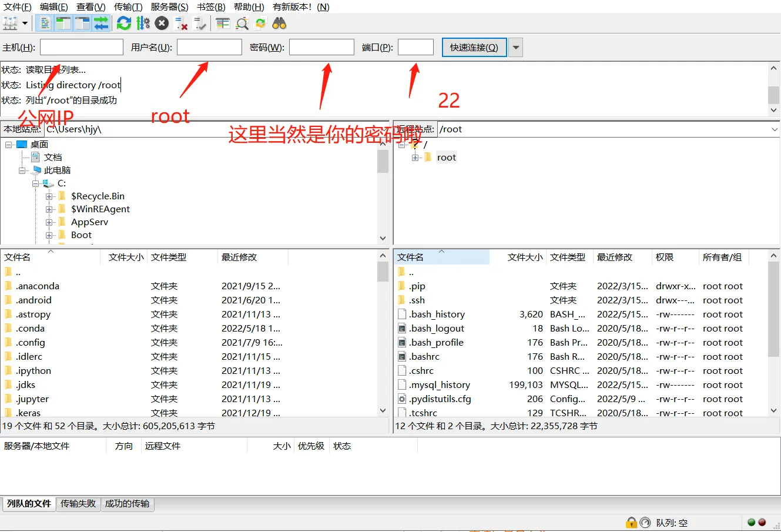This screenshot has width=781, height=532.
Task: Click the speed limits status icon
Action: point(645,522)
